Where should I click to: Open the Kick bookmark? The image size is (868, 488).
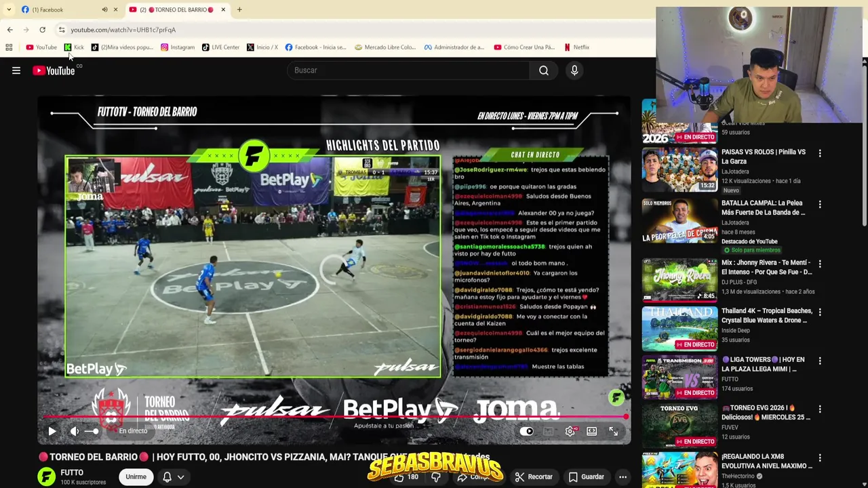coord(74,47)
